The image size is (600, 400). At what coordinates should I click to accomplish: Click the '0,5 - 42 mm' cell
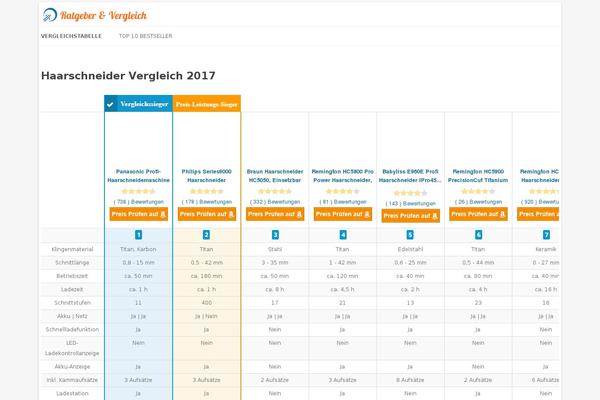[x=207, y=263]
